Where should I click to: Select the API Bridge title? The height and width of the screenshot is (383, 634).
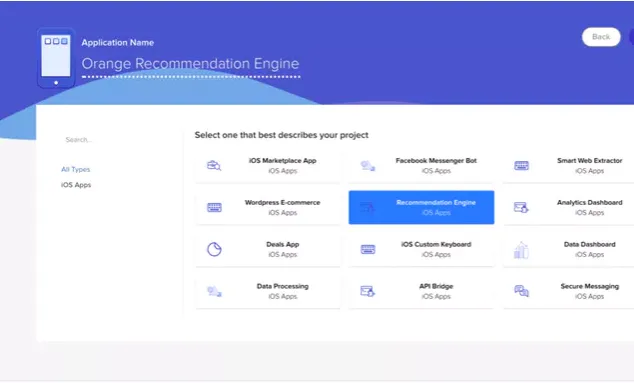pyautogui.click(x=436, y=286)
